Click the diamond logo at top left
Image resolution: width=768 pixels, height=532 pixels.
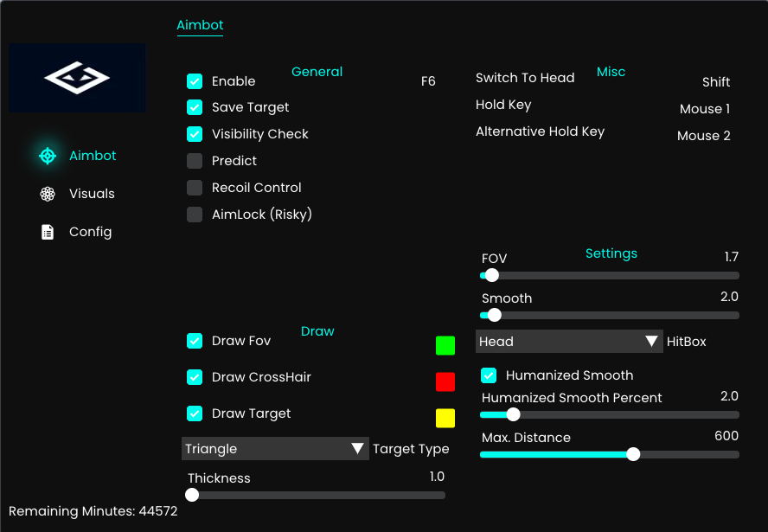[77, 77]
